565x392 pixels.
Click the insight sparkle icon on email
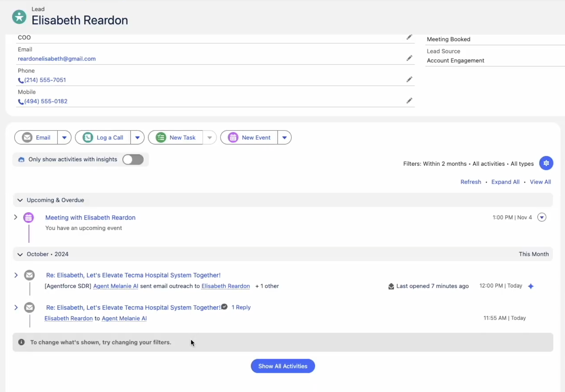[x=531, y=286]
